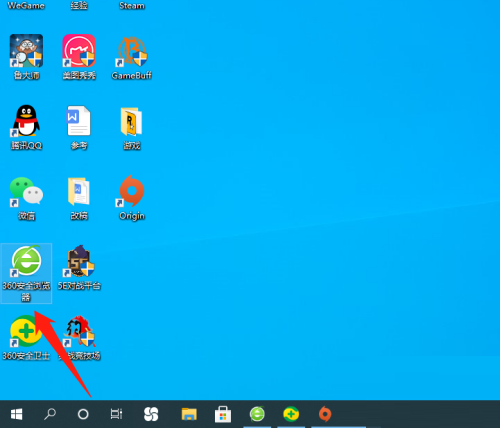This screenshot has height=428, width=500.
Task: Open File Explorer from taskbar
Action: [x=189, y=414]
